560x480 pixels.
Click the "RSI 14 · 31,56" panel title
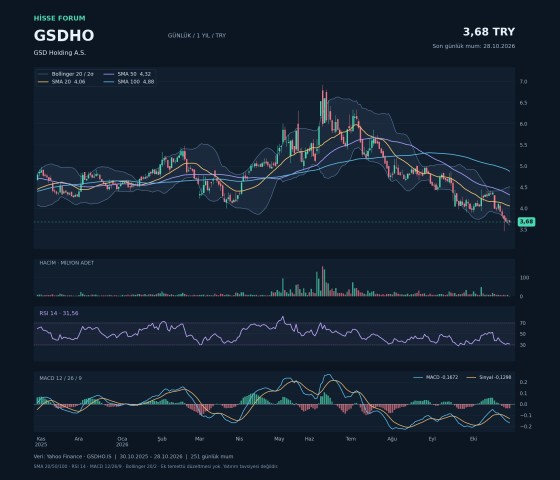click(x=59, y=313)
